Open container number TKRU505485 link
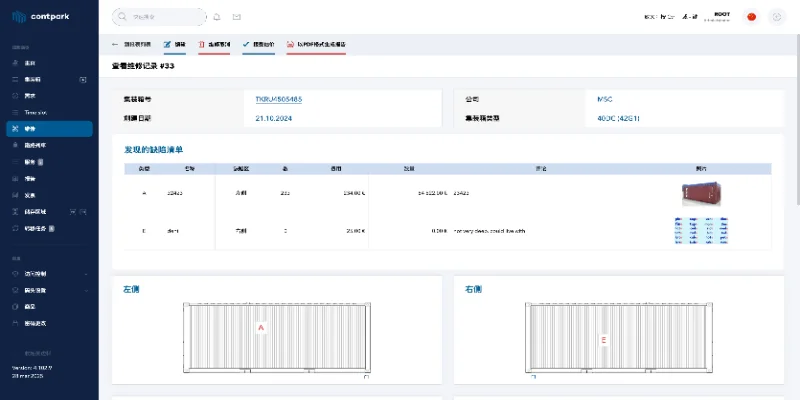800x400 pixels. 277,100
